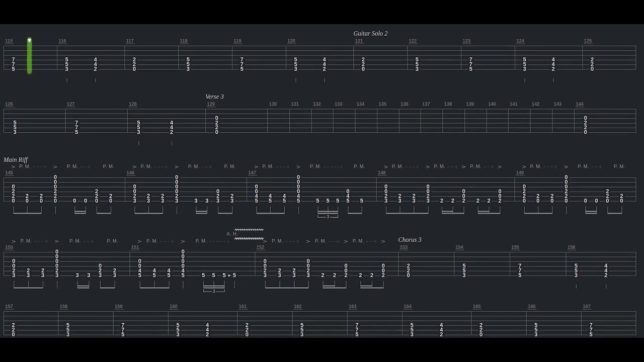
Task: Jump to measure number 124
Action: (520, 41)
